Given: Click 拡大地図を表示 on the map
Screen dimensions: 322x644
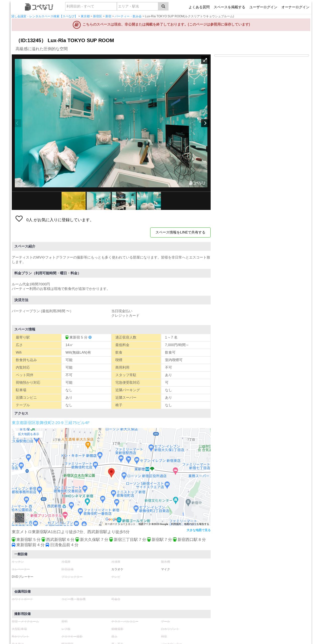Looking at the screenshot, I should point(29,434).
